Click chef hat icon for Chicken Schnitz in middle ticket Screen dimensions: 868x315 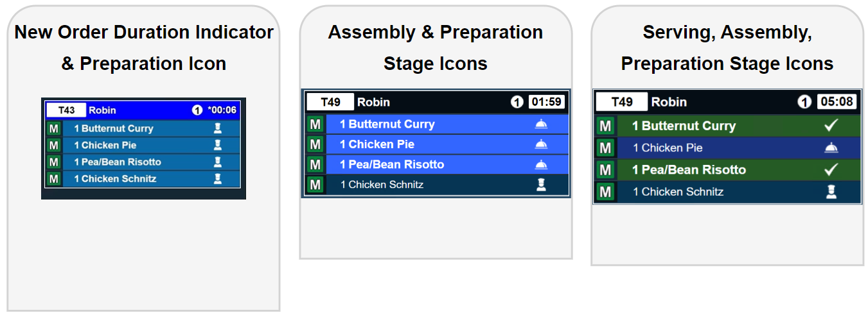point(541,185)
